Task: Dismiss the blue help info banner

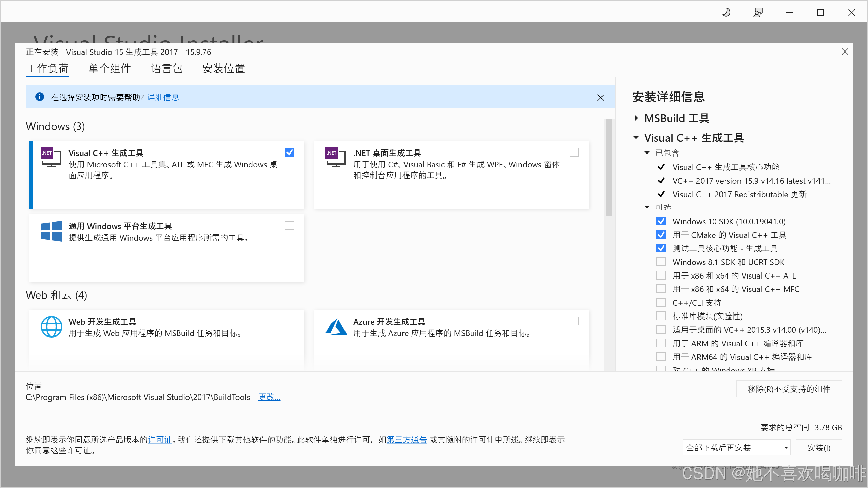Action: [x=600, y=98]
